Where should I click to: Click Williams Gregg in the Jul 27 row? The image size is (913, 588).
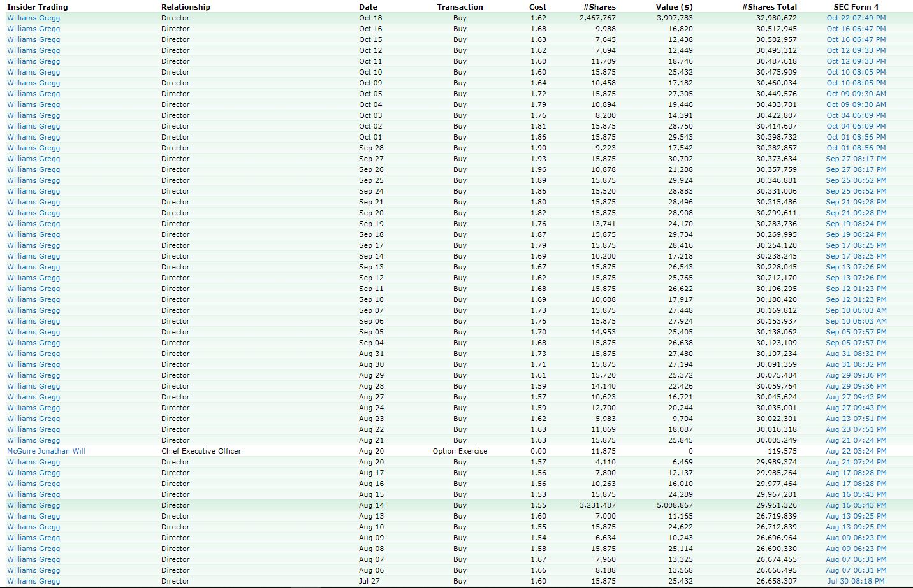coord(34,581)
